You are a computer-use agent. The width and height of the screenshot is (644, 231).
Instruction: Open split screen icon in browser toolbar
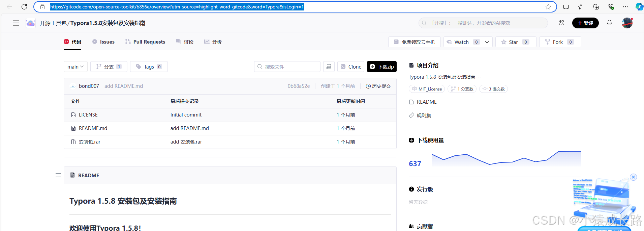(x=566, y=7)
